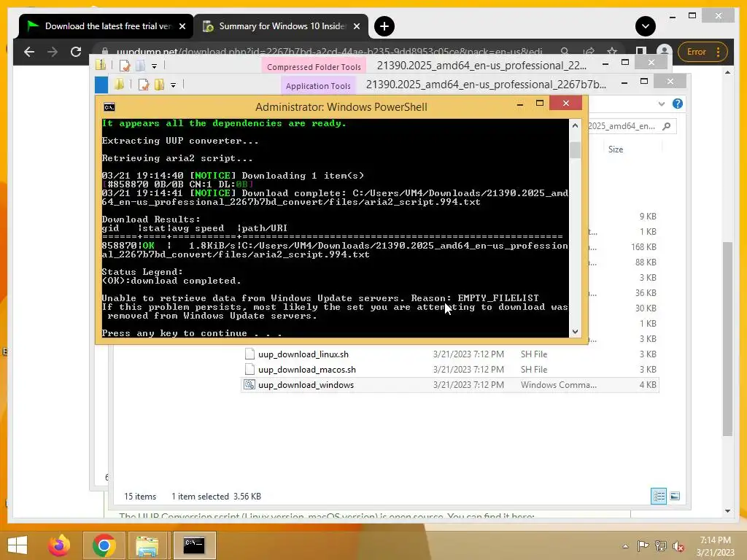
Task: Click the Chrome forward arrow
Action: (53, 52)
